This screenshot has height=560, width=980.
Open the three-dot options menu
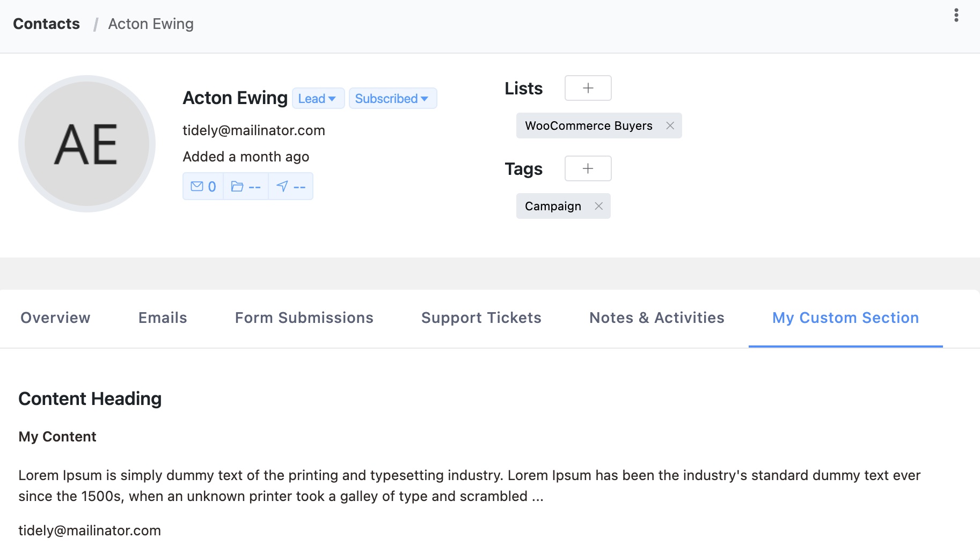956,16
